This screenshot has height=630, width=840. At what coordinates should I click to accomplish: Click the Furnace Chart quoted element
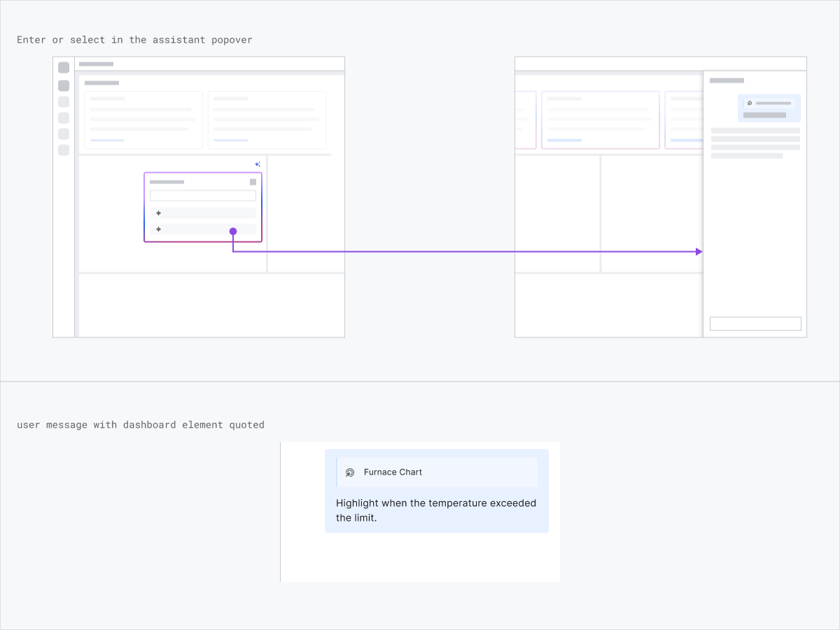tap(437, 472)
